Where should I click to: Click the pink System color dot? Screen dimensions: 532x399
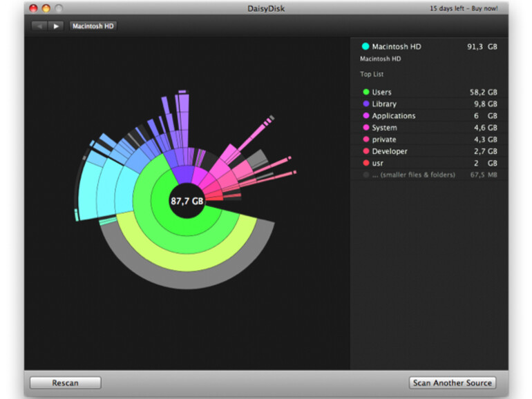(x=365, y=128)
